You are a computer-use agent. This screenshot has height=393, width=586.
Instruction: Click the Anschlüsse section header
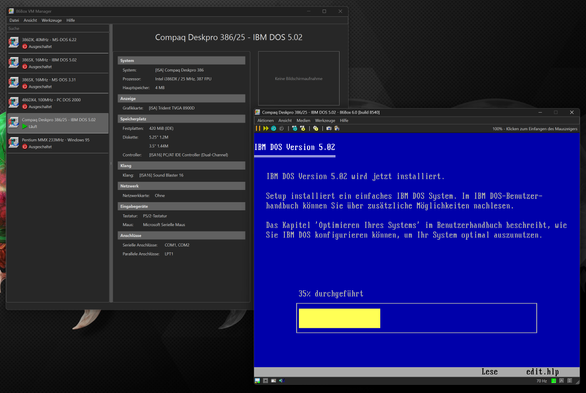coord(181,235)
